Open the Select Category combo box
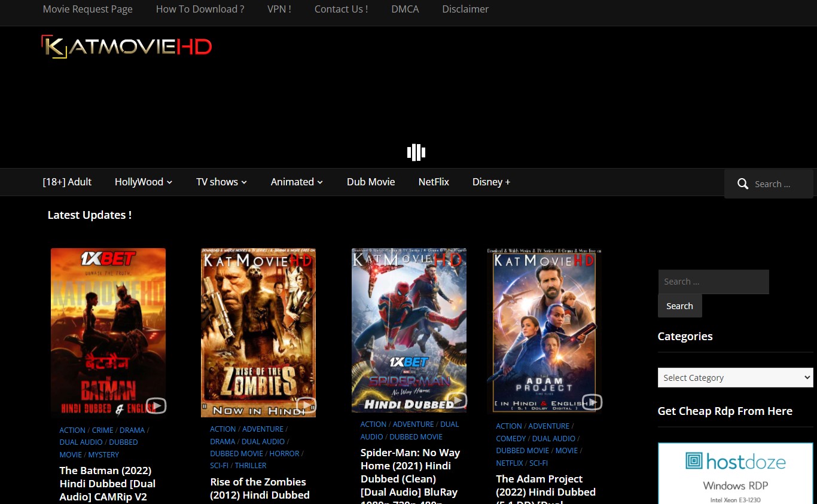This screenshot has width=817, height=504. point(735,378)
